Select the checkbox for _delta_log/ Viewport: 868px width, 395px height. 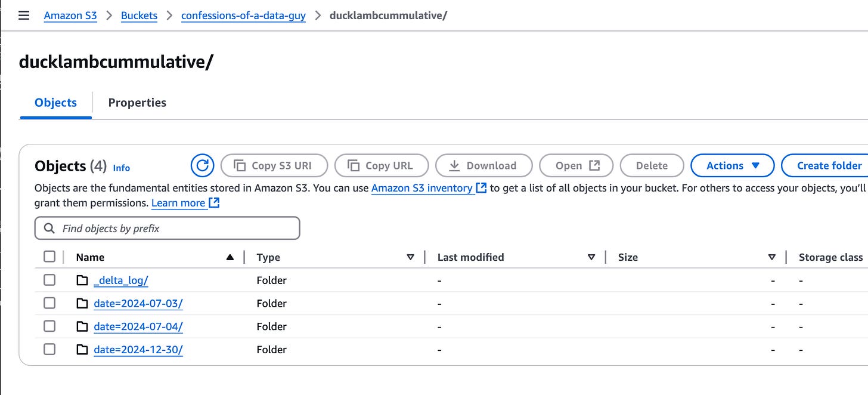(x=49, y=279)
